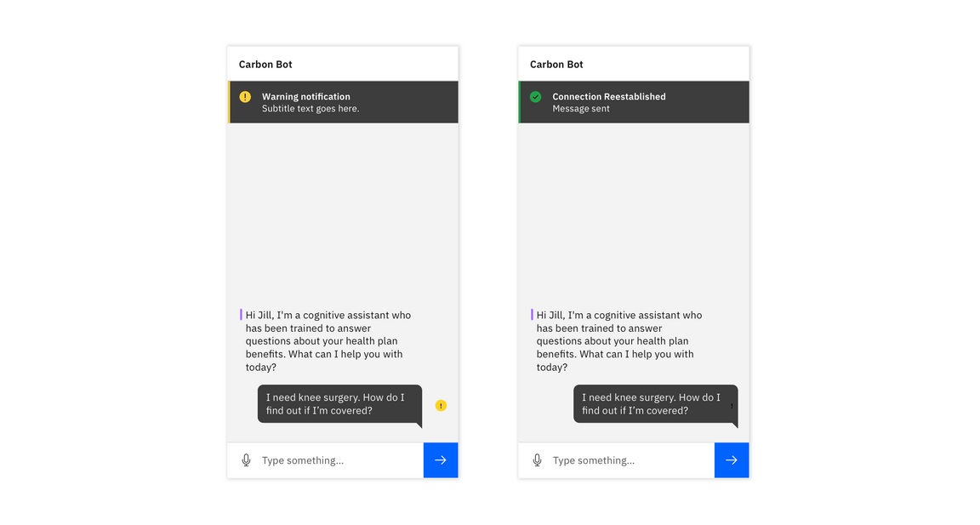Select the microphone icon in the right chat input
Screen dimensions: 980x525
537,459
